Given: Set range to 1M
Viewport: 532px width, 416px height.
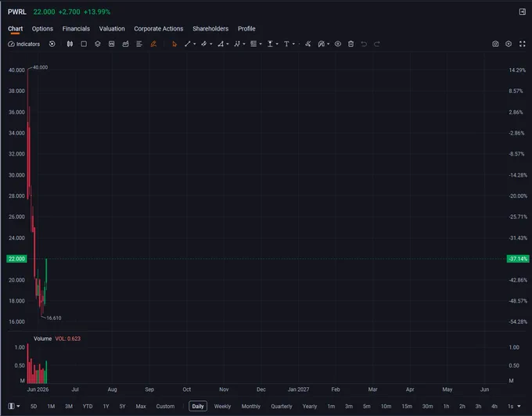Looking at the screenshot, I should 51,406.
